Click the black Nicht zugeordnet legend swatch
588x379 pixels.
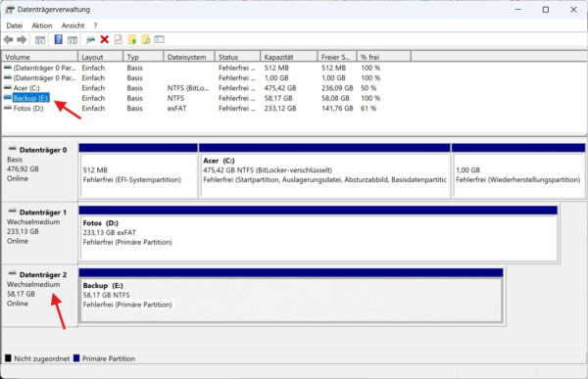click(x=8, y=358)
